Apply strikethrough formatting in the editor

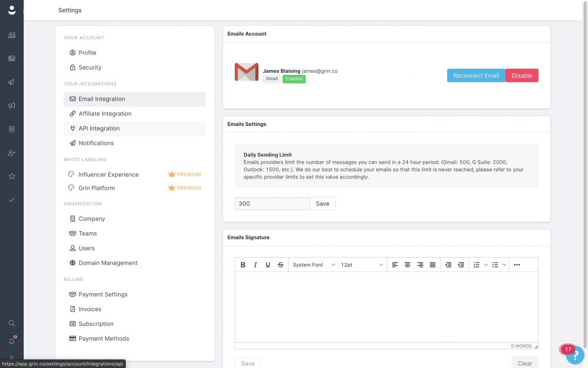click(x=280, y=264)
